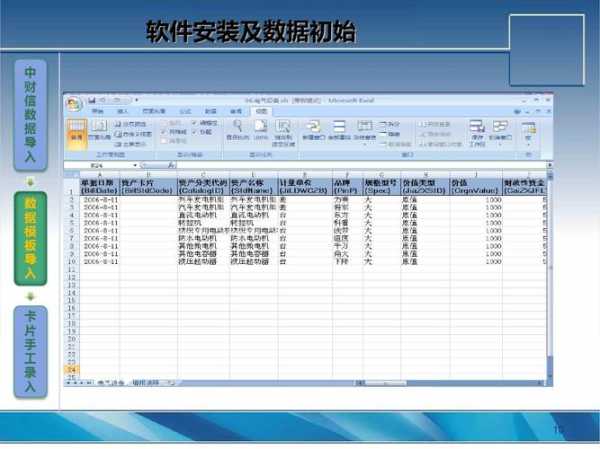Click the 卡片手工录入 sidebar button
Screen dimensions: 600x449
coord(31,351)
